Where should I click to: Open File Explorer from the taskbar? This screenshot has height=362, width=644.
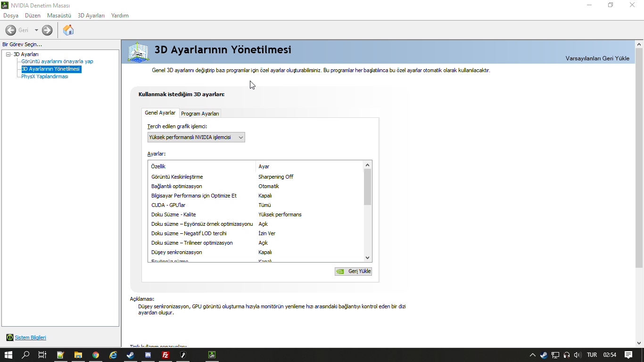click(78, 355)
